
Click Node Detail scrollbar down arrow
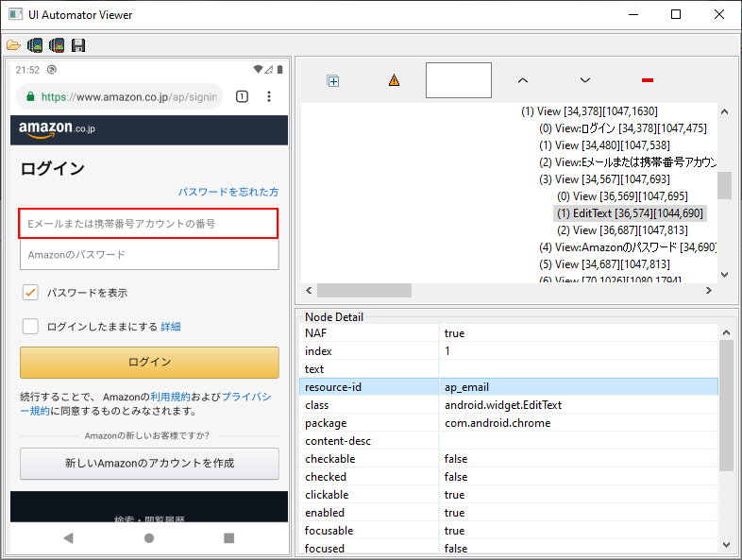pyautogui.click(x=726, y=545)
